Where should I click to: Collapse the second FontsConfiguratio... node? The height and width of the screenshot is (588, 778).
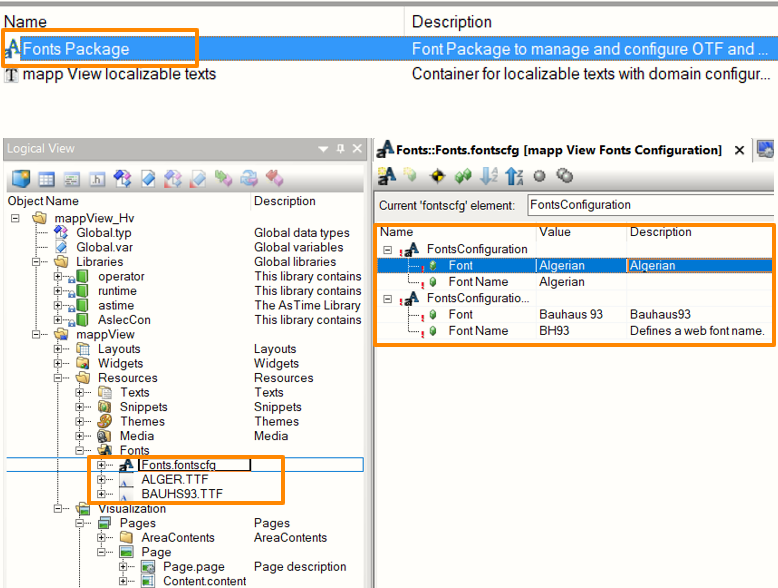point(388,299)
